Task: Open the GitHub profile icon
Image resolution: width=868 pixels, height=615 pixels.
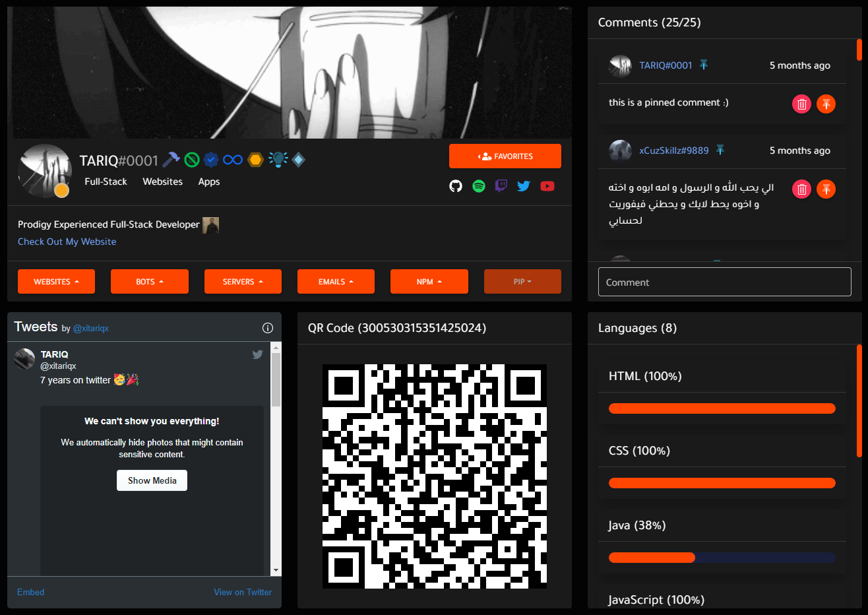Action: tap(456, 186)
